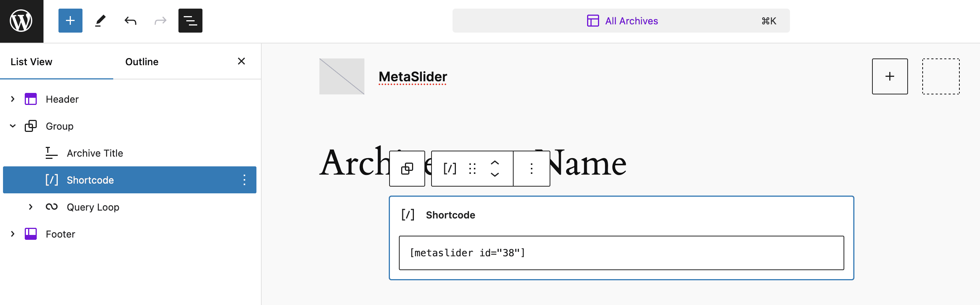
Task: Select the Edit pencil tool
Action: (x=100, y=21)
